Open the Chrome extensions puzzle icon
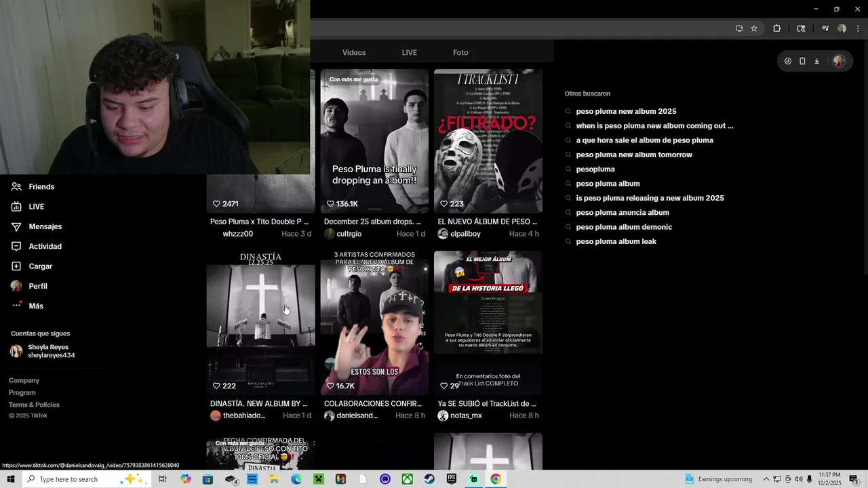This screenshot has width=868, height=488. (777, 28)
